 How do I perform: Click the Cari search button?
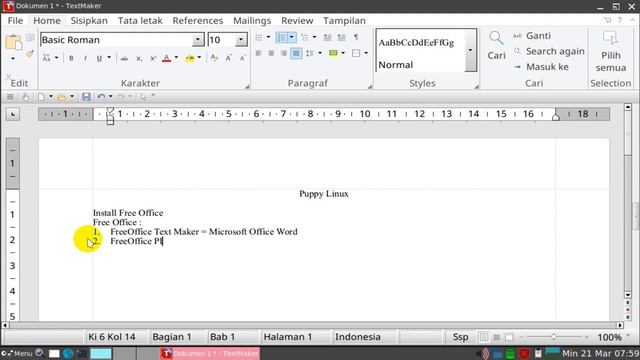click(496, 45)
